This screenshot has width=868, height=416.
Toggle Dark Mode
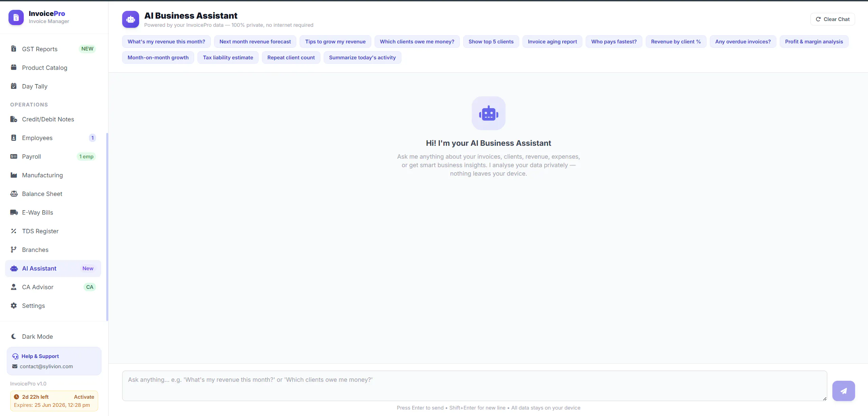click(x=53, y=336)
